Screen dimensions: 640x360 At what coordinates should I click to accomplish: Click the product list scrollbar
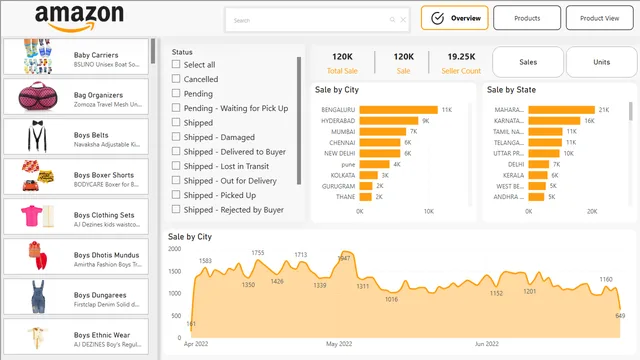pos(153,51)
